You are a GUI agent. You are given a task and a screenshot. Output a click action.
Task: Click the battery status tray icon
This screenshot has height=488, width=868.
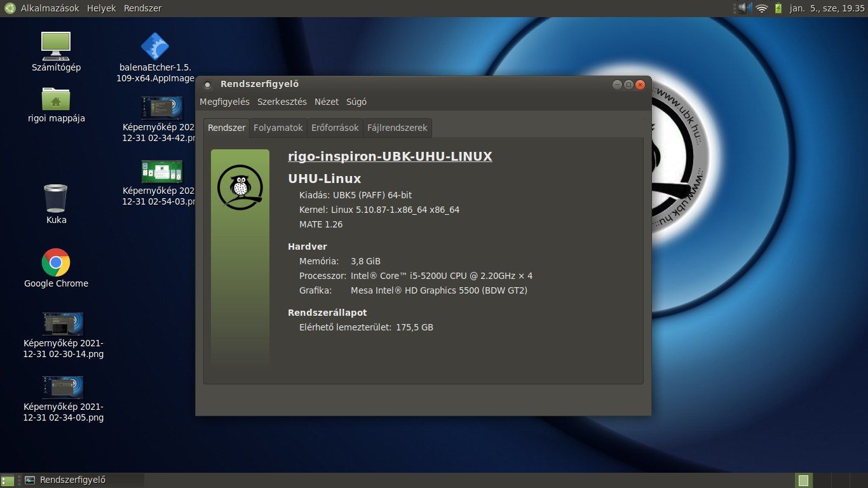[778, 8]
